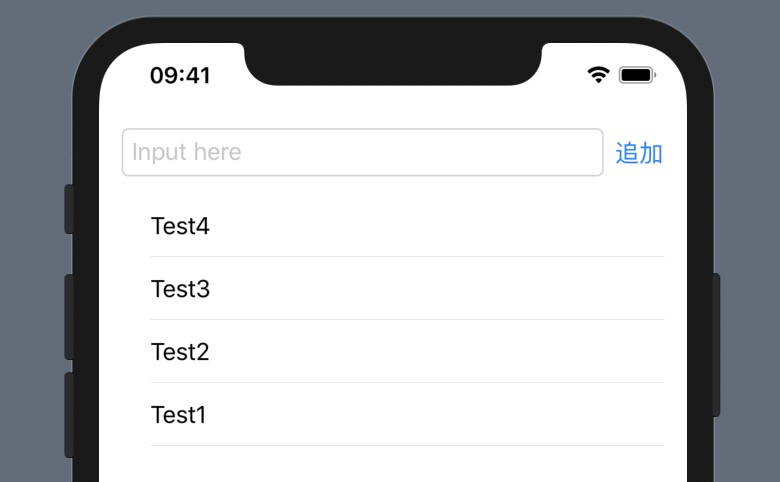The image size is (780, 482).
Task: Select the Test2 list row
Action: pos(393,351)
